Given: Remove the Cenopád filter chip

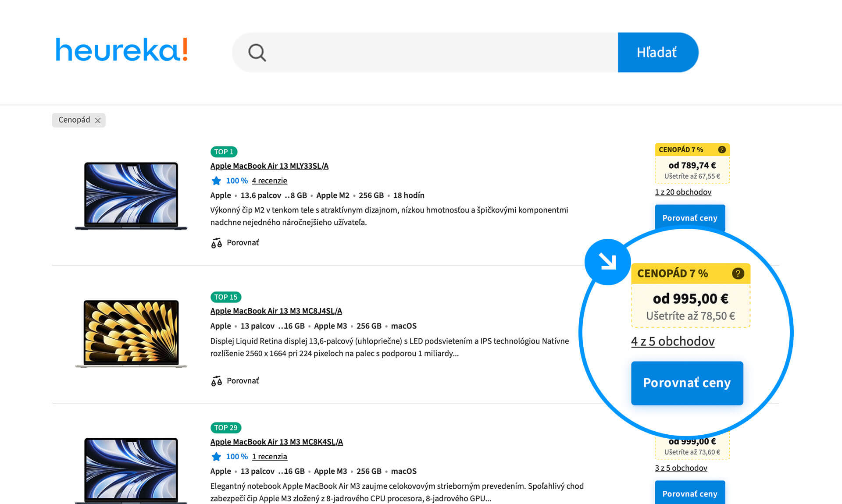Looking at the screenshot, I should (x=98, y=121).
